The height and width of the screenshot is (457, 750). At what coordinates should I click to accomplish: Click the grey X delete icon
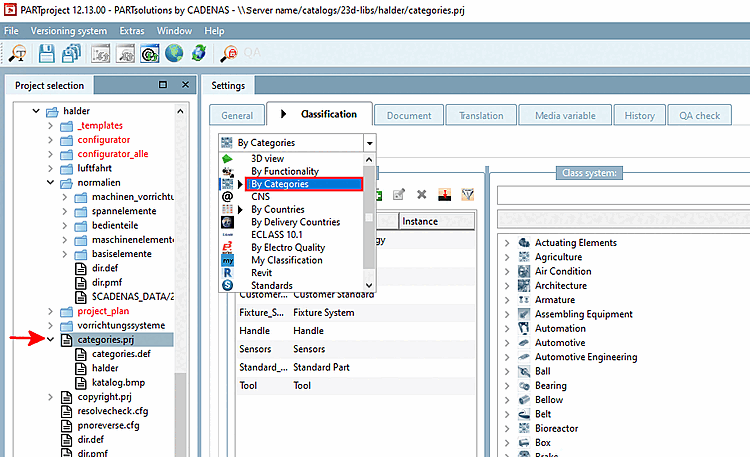pos(421,194)
